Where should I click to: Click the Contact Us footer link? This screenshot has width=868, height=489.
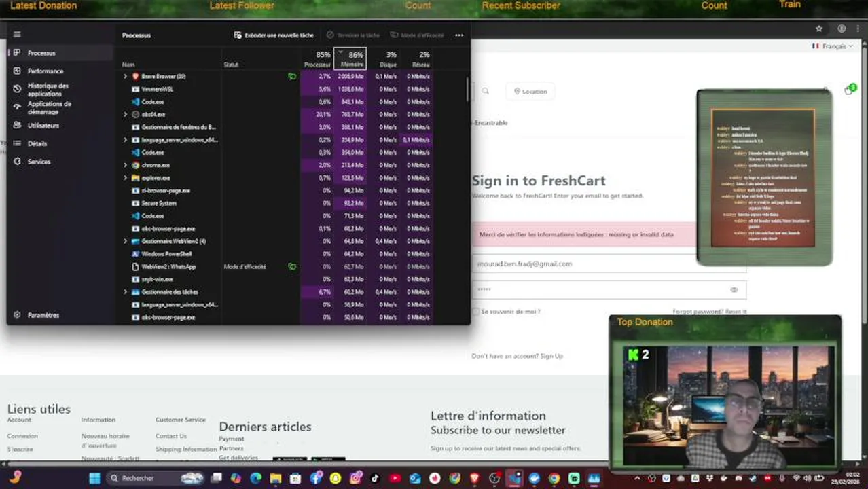coord(171,436)
